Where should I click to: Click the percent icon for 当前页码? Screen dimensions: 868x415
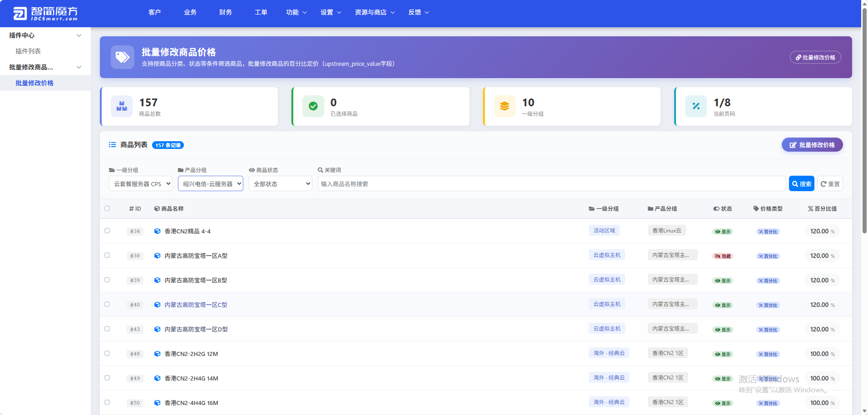[x=696, y=106]
